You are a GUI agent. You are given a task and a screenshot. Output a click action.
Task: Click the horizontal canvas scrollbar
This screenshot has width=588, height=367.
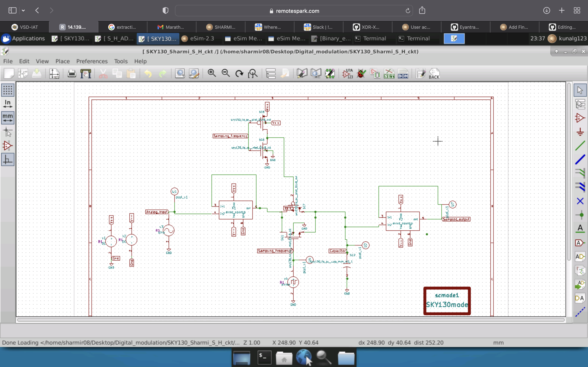(x=292, y=320)
